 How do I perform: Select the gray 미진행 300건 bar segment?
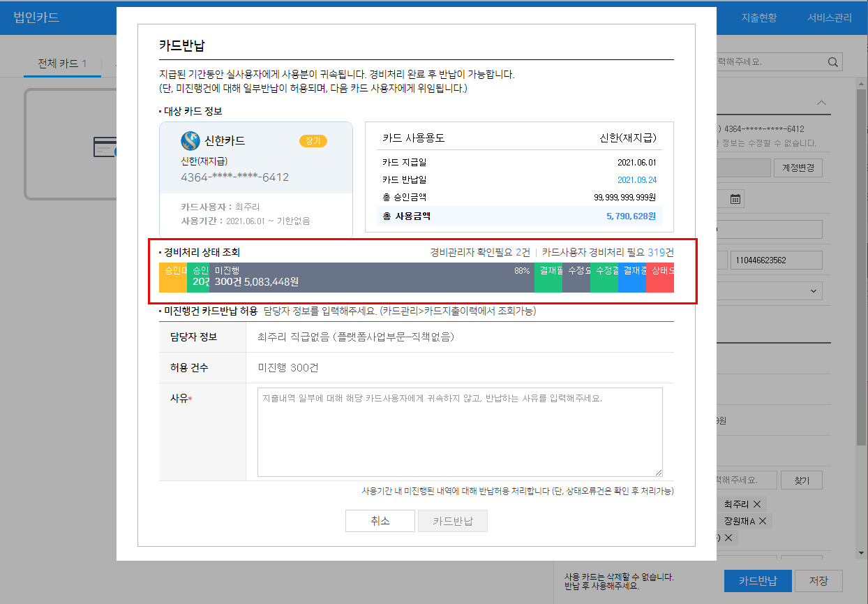click(370, 277)
